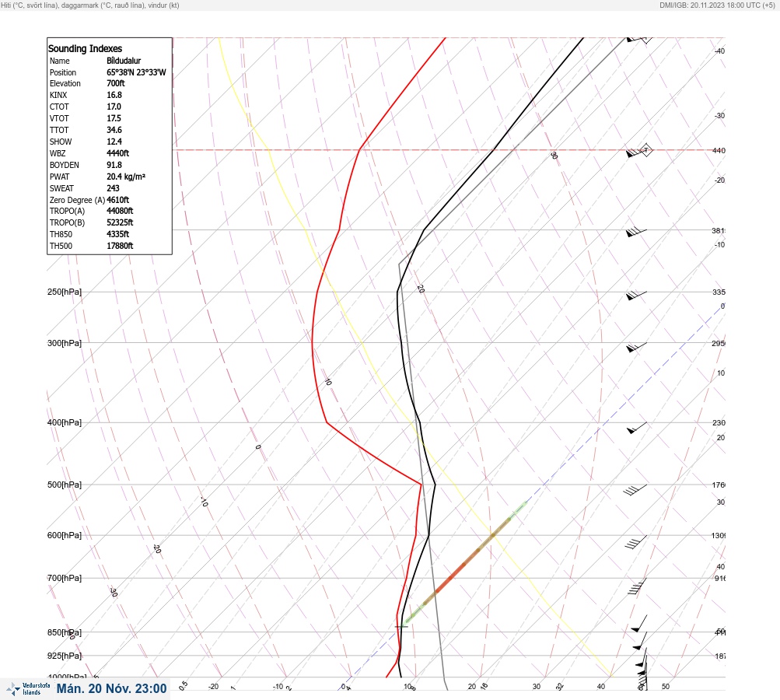
Task: Click the elevation value '700ft'
Action: tap(115, 83)
